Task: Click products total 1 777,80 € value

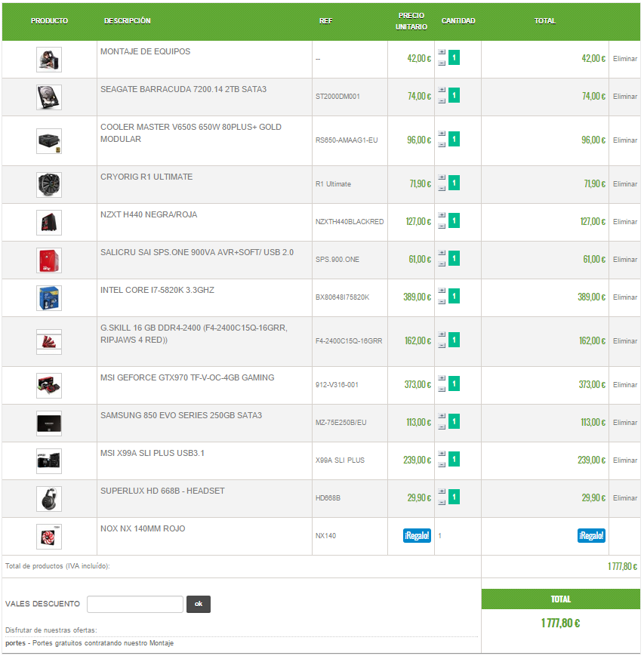Action: (623, 566)
